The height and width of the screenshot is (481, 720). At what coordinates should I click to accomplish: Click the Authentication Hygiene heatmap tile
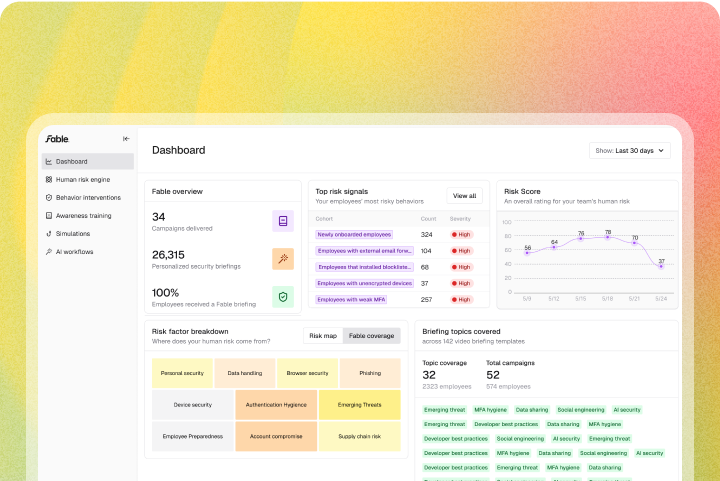coord(276,405)
